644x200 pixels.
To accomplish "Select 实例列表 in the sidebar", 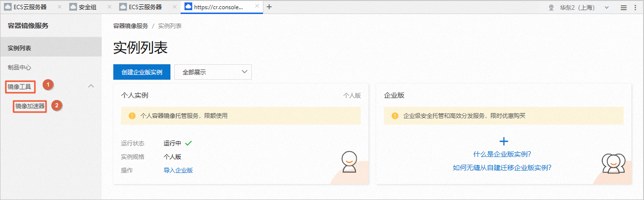I will [51, 48].
